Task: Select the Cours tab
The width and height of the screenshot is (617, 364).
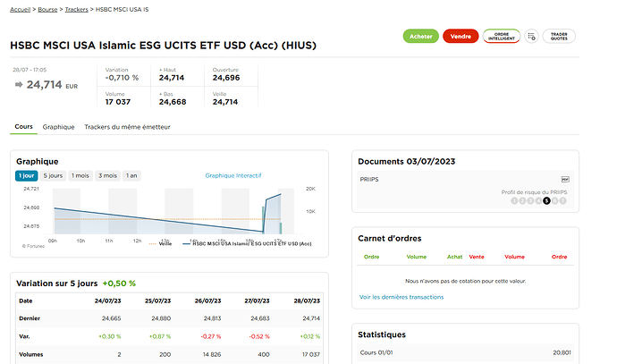Action: (23, 127)
